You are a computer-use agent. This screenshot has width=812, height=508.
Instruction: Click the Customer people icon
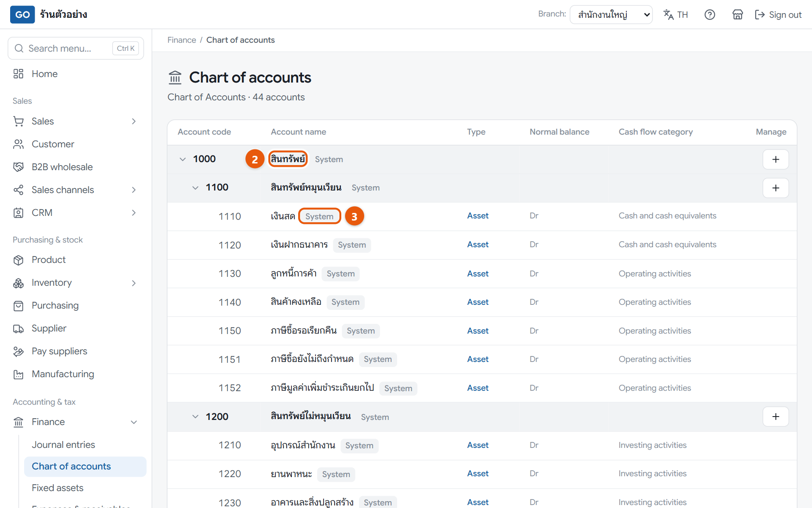[x=18, y=144]
